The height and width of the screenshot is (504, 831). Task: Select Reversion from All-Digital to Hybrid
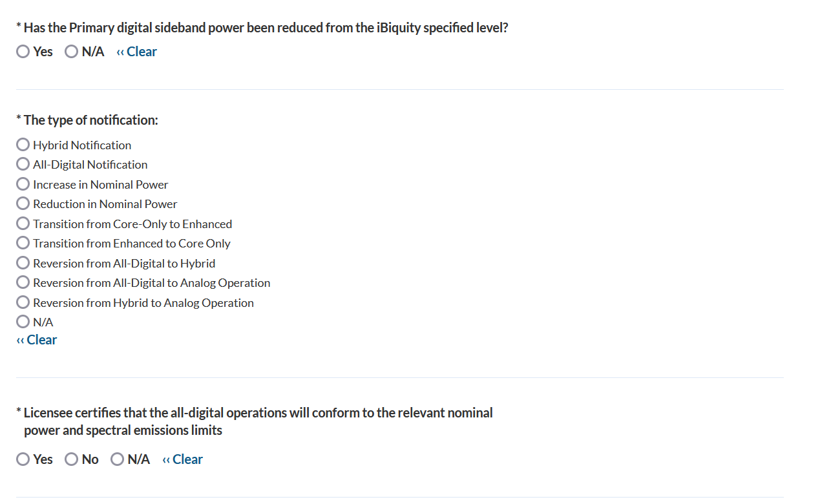(x=23, y=263)
